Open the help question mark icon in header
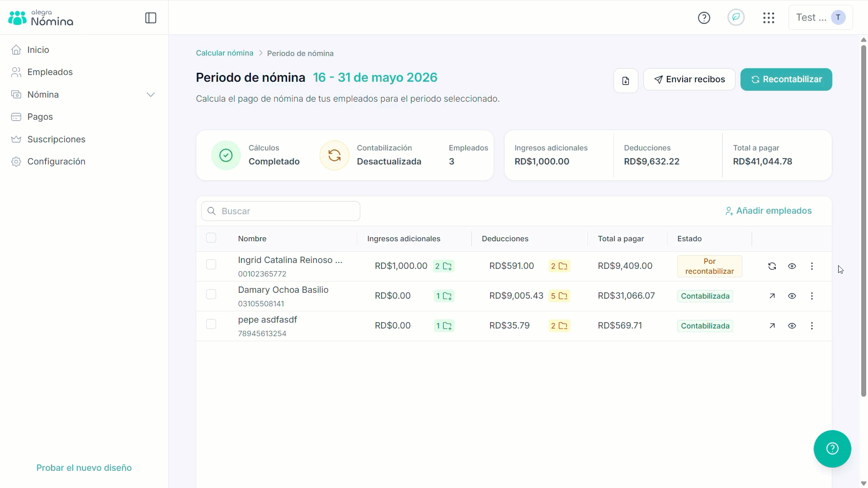 point(704,18)
